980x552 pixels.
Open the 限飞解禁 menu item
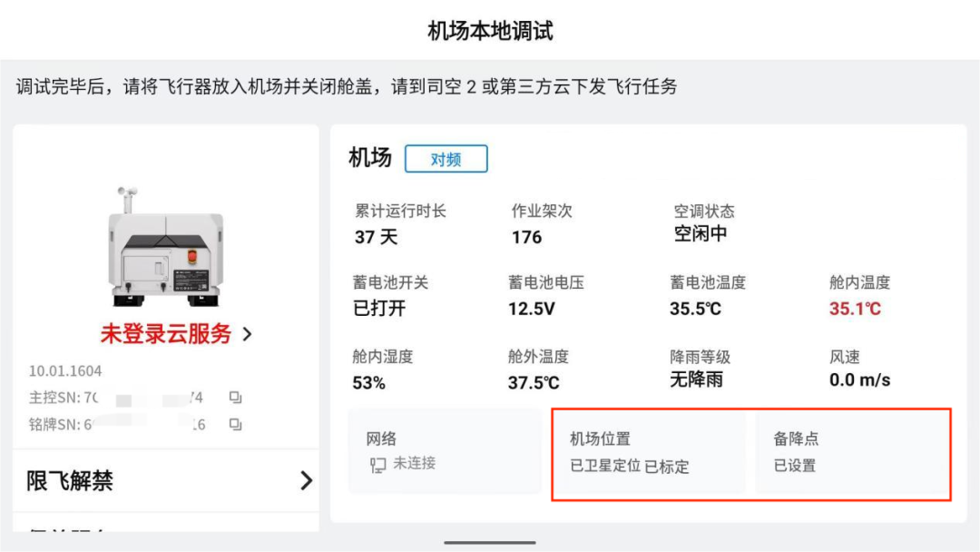[x=166, y=480]
